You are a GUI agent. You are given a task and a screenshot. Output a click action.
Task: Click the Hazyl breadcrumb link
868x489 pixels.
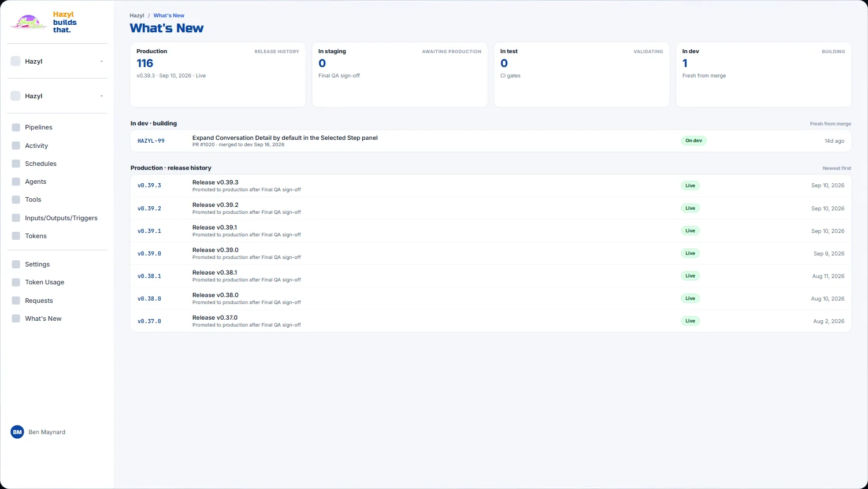137,16
